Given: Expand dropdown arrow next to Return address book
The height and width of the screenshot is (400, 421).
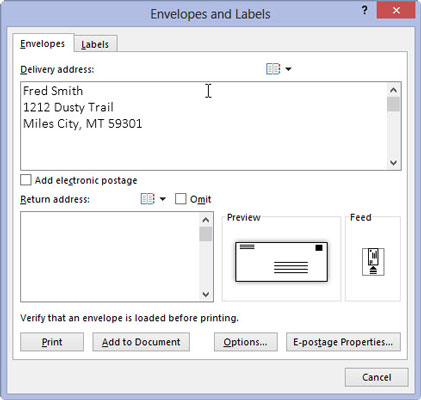Looking at the screenshot, I should tap(163, 199).
